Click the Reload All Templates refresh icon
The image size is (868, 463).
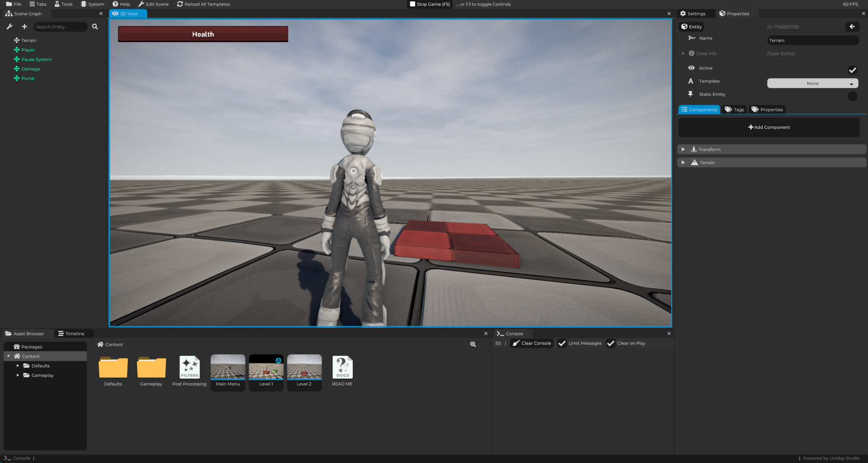(x=179, y=4)
